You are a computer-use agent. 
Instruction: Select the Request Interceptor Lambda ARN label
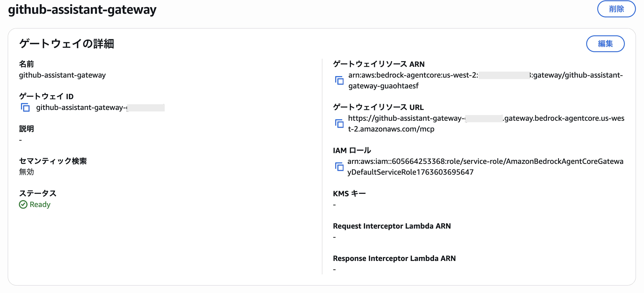pyautogui.click(x=392, y=226)
